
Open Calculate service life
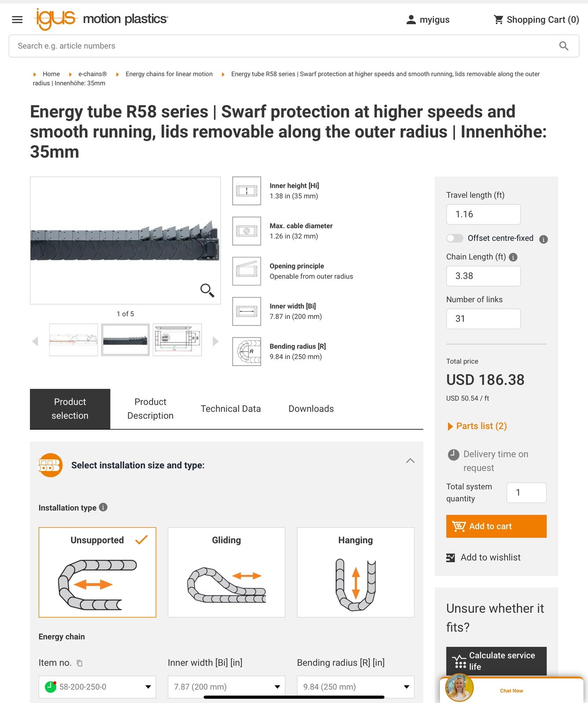point(496,661)
